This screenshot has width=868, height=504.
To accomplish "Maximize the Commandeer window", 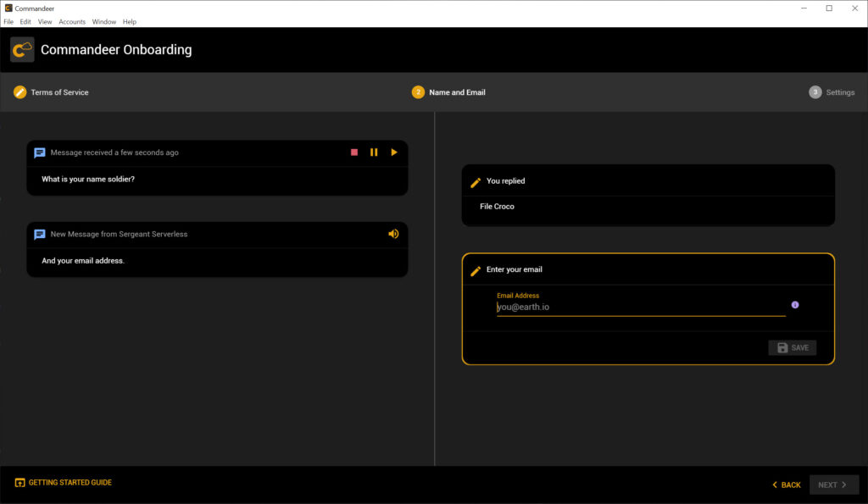I will (x=829, y=8).
